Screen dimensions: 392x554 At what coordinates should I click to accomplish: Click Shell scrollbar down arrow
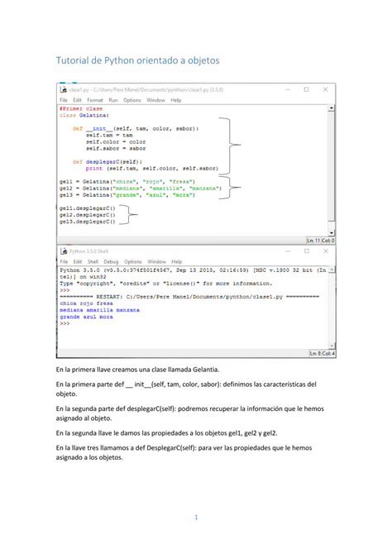pos(332,346)
